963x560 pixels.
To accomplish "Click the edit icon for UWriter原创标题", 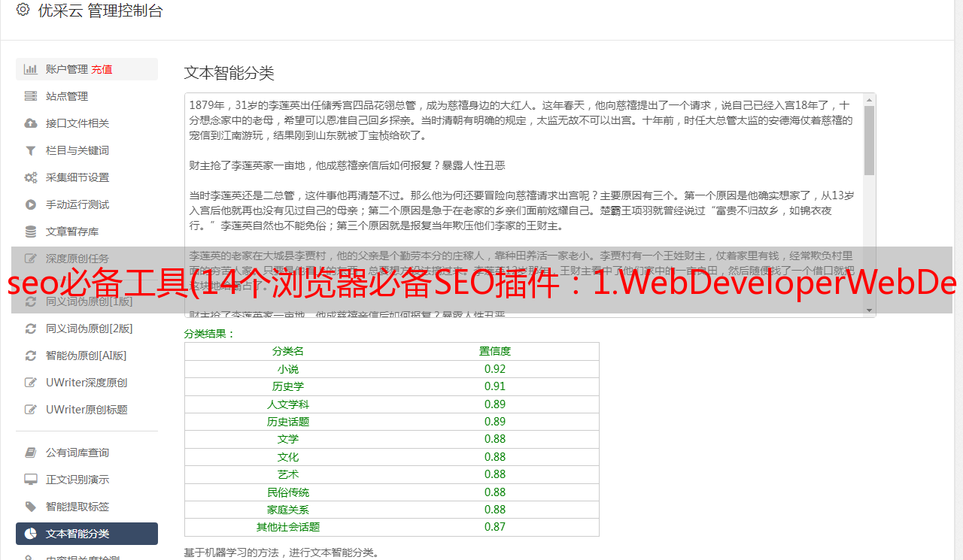I will click(x=31, y=410).
